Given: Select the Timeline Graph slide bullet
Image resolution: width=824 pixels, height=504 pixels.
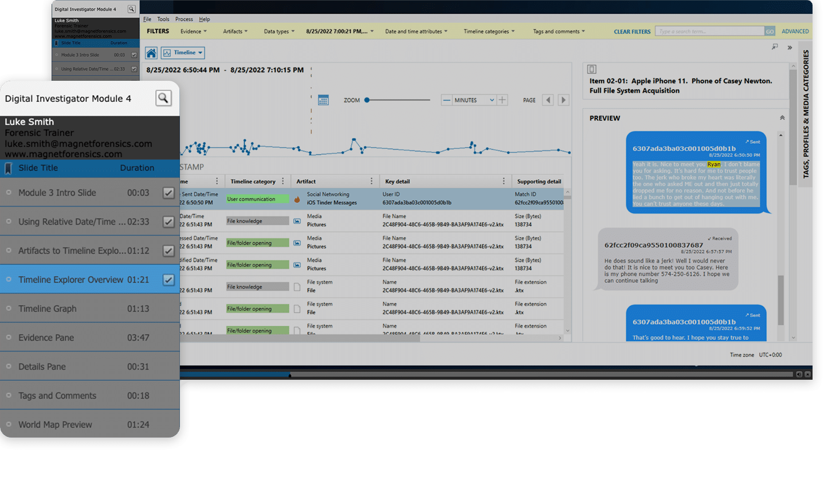Looking at the screenshot, I should point(9,309).
